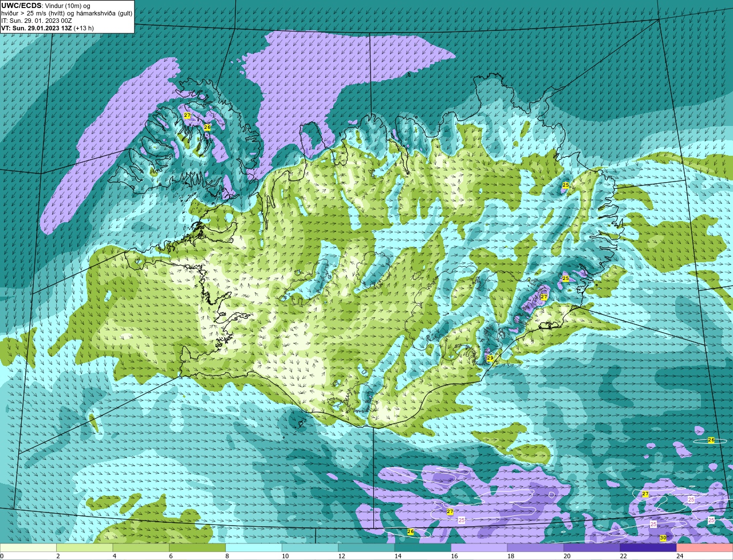Click the "VT: Sun. 29.01.2023 13Z (+13 h)" line
Screen dimensions: 733x560
point(48,28)
